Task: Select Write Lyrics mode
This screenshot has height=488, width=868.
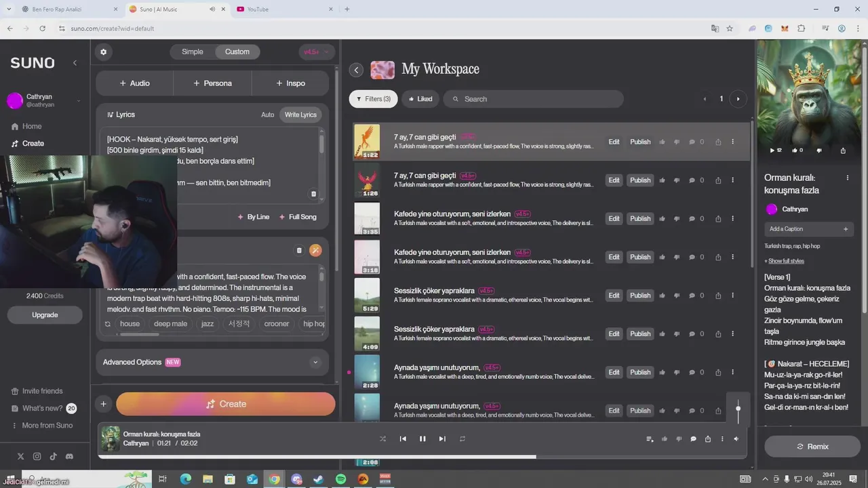Action: pyautogui.click(x=300, y=115)
